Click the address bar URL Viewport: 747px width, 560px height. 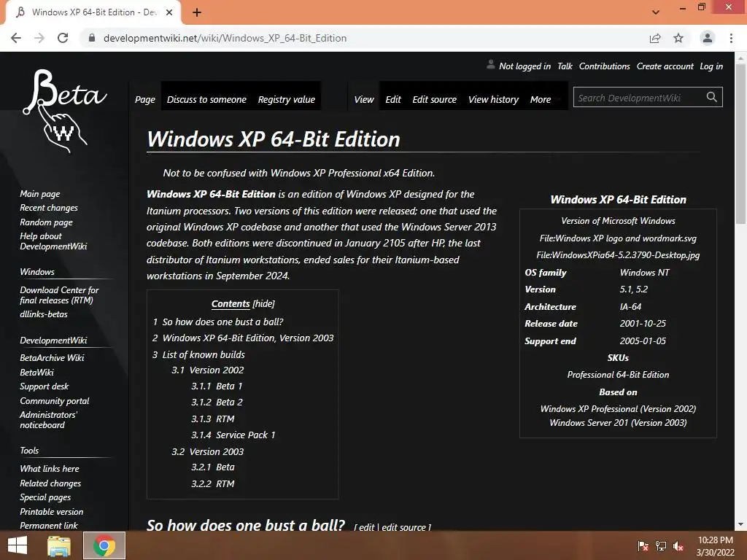point(225,38)
